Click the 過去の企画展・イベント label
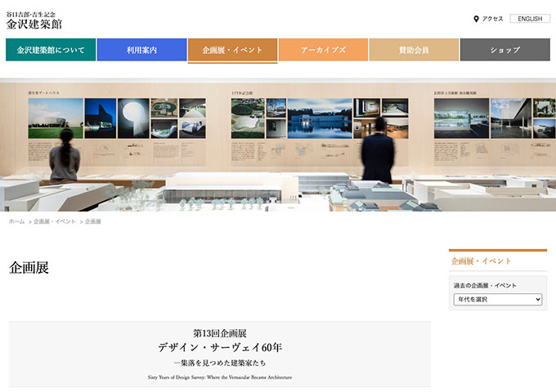The height and width of the screenshot is (392, 556). point(485,285)
